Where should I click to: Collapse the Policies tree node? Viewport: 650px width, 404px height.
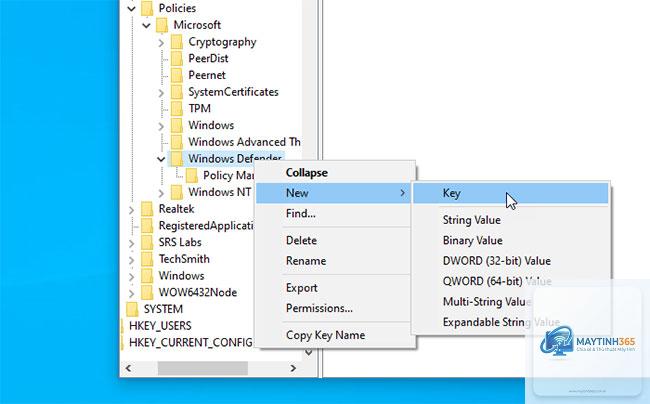point(131,8)
